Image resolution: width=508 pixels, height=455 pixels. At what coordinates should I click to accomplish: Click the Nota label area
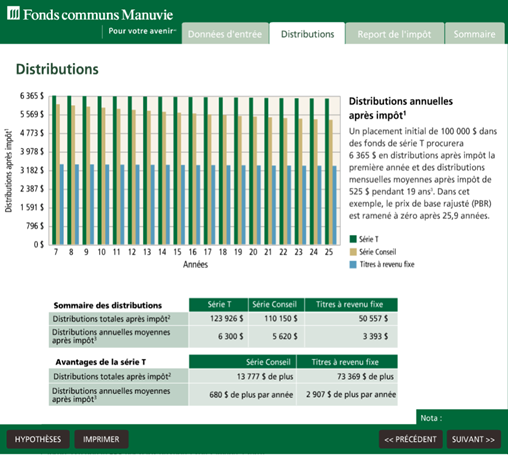[431, 418]
